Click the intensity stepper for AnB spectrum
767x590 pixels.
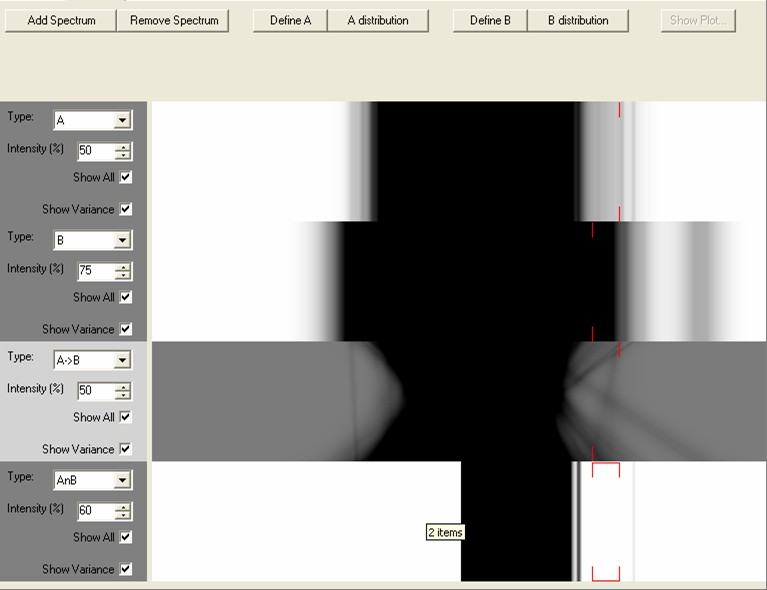pos(123,511)
